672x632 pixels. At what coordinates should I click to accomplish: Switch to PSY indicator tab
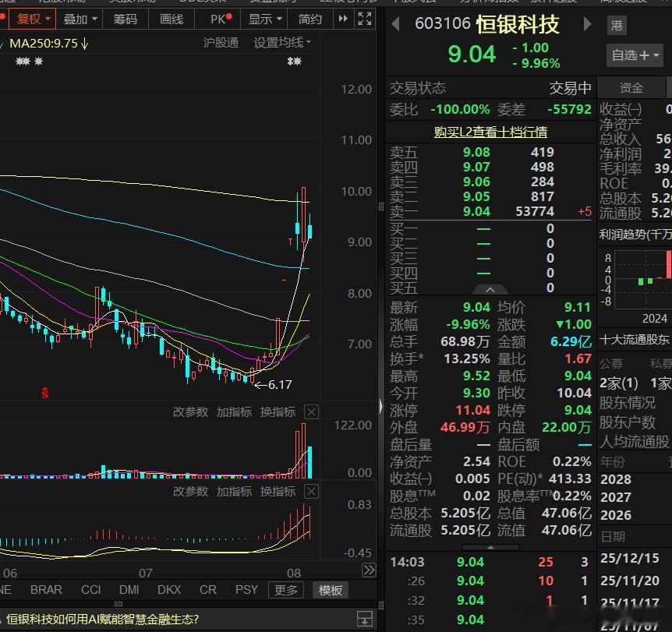click(x=246, y=590)
